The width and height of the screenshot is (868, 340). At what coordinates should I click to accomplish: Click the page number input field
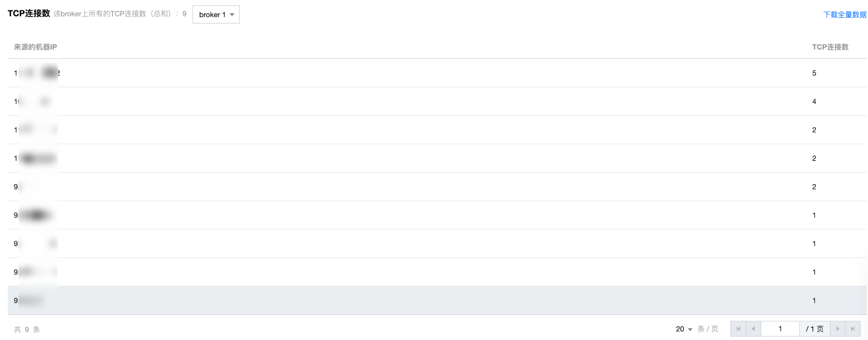[780, 329]
